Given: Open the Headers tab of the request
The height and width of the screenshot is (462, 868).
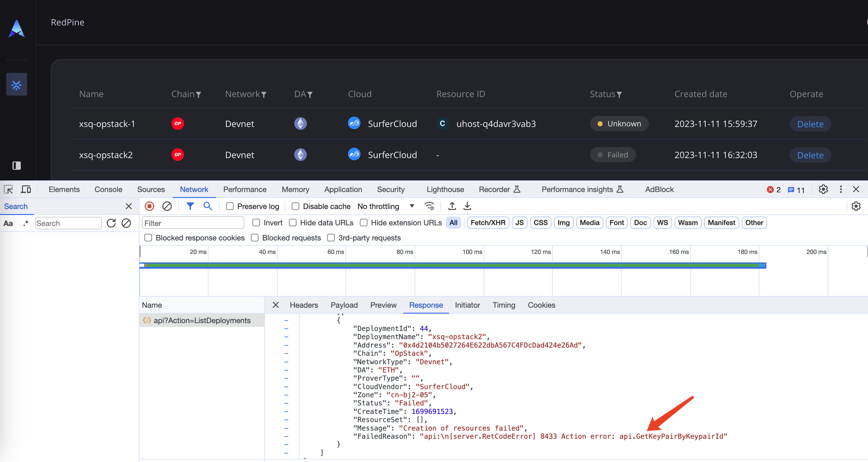Looking at the screenshot, I should coord(304,305).
